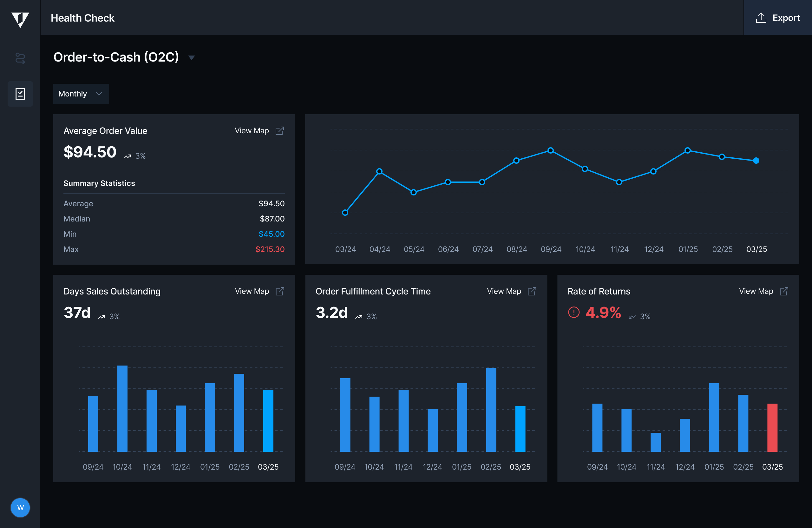
Task: Open the Monthly period dropdown
Action: pyautogui.click(x=81, y=94)
